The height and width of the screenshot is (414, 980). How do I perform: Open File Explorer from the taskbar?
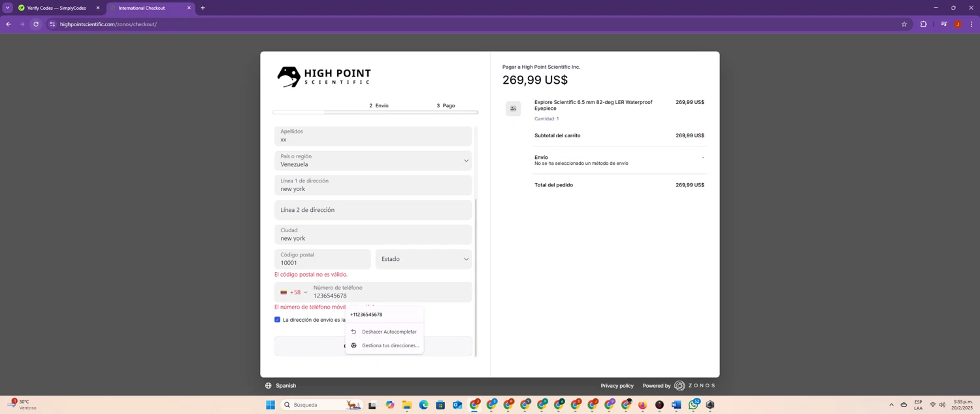[x=406, y=405]
